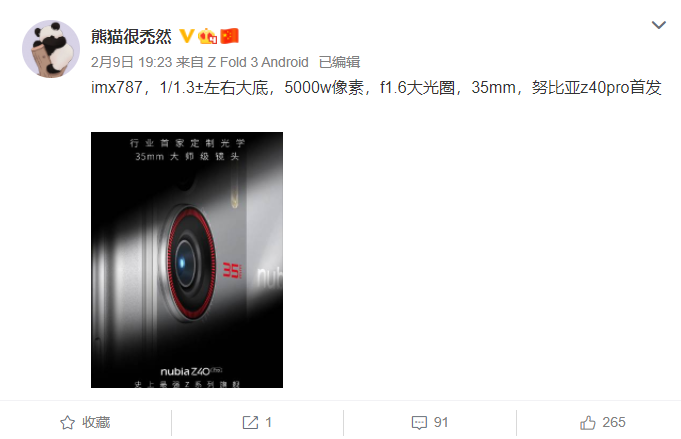Click the Z Fold 3 Android source link
The height and width of the screenshot is (439, 681).
point(258,62)
